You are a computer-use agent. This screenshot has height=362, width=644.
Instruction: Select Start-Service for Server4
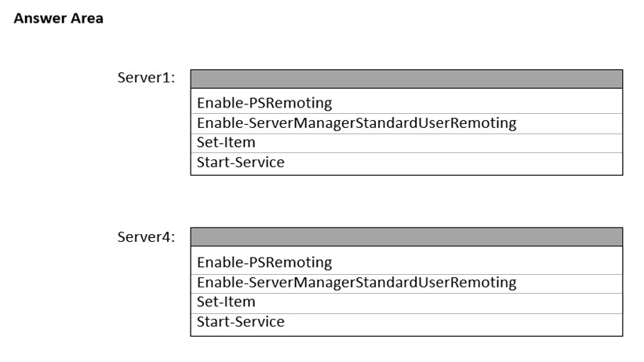240,322
